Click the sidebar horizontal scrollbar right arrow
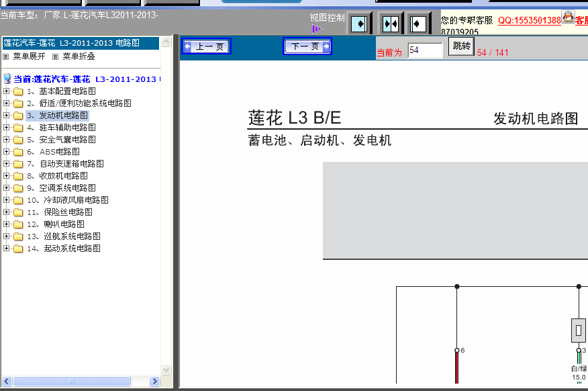 pyautogui.click(x=154, y=381)
